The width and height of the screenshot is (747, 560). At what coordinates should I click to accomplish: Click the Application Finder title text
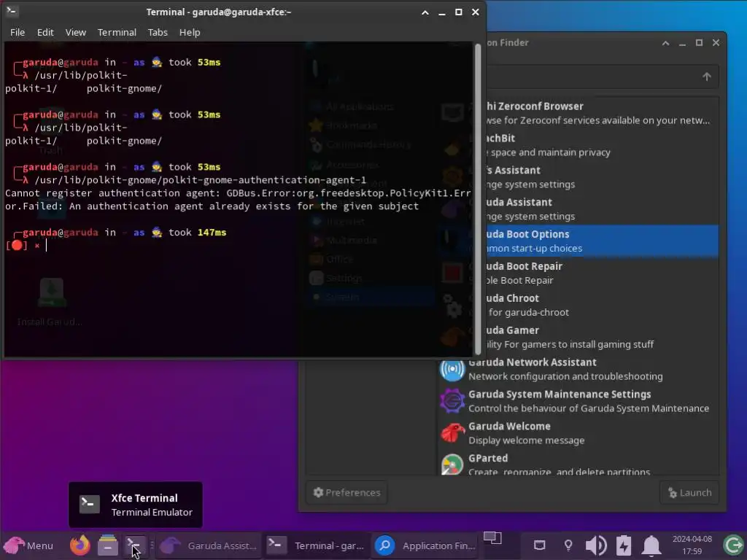[x=508, y=42]
